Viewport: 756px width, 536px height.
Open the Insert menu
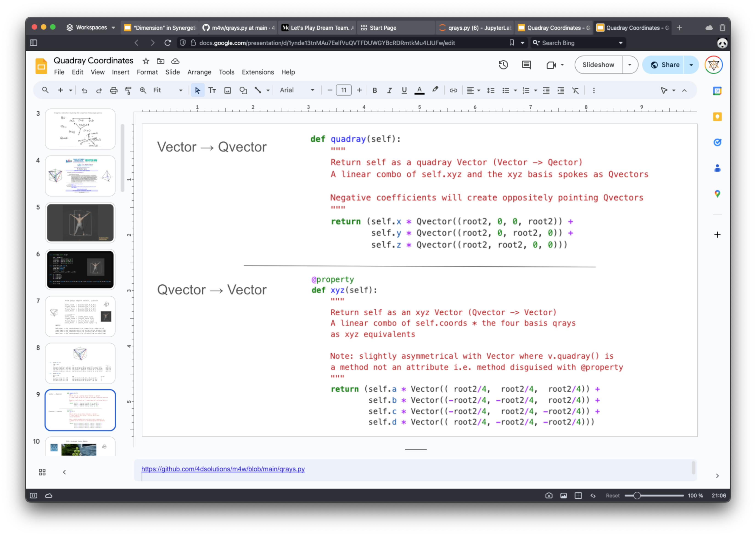120,72
